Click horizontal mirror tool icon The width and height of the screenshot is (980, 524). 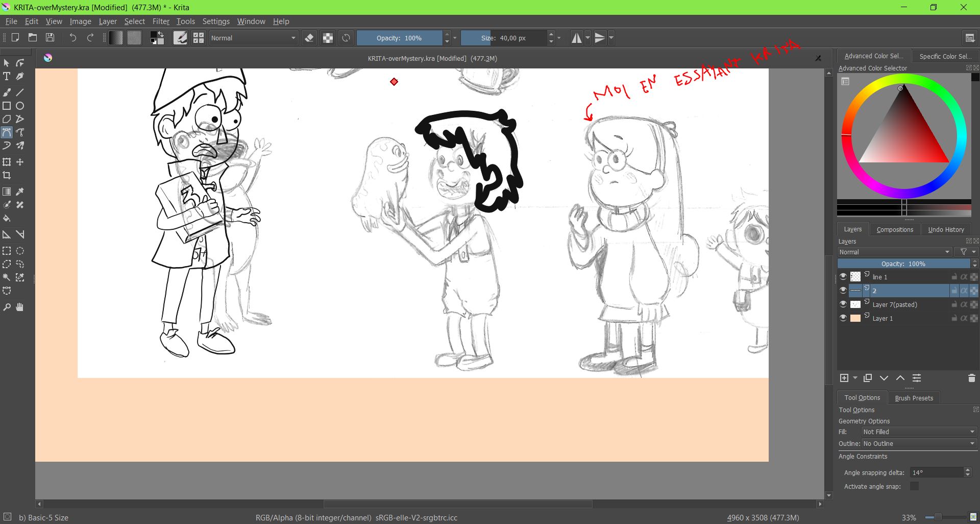click(576, 38)
